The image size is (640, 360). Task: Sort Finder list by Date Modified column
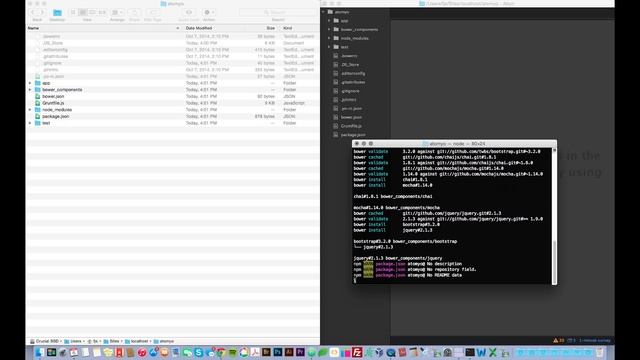tap(199, 28)
